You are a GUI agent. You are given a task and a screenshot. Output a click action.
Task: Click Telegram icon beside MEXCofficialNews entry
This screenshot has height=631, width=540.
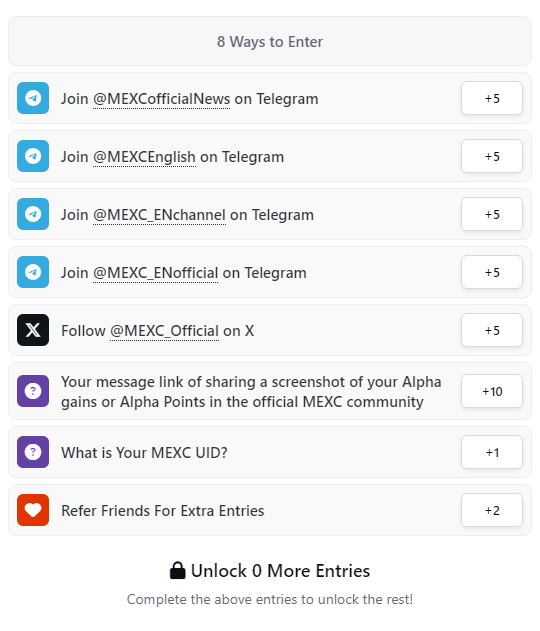click(x=33, y=98)
